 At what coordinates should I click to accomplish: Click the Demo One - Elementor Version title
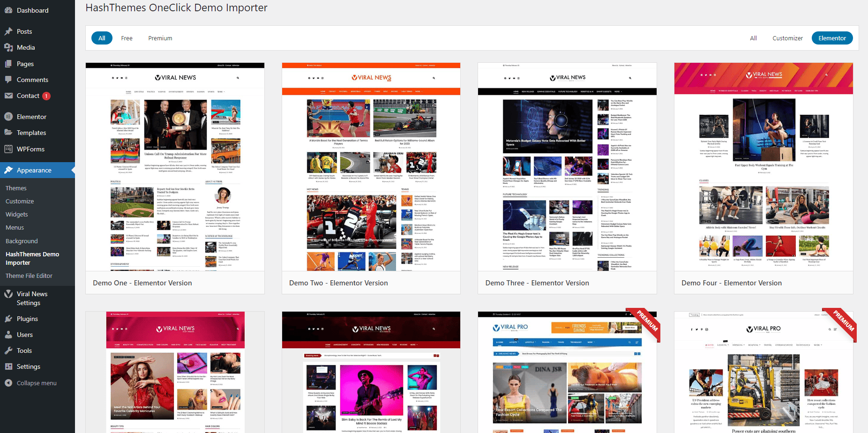click(x=142, y=283)
